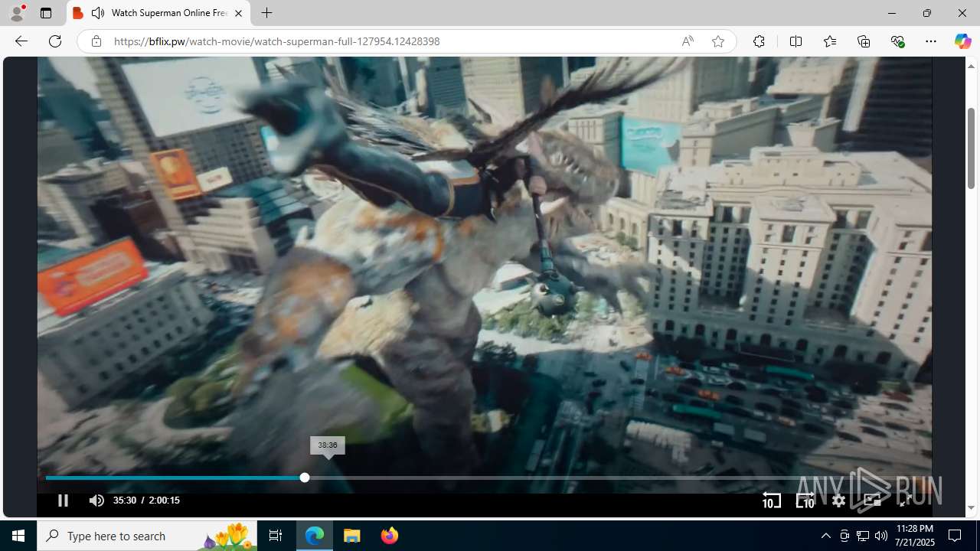Screen dimensions: 980x551
Task: Open Task View on taskbar
Action: coord(276,536)
